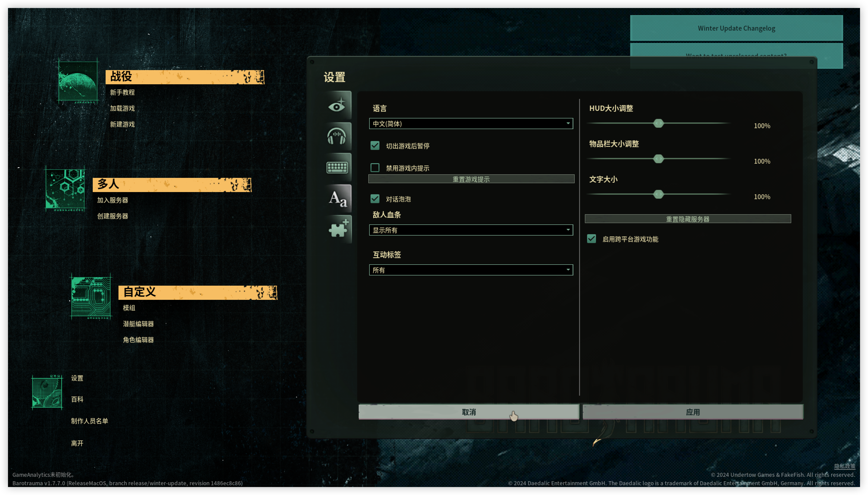The image size is (868, 495).
Task: Expand the 敌人血条 dropdown showing 显示所有
Action: coord(471,230)
